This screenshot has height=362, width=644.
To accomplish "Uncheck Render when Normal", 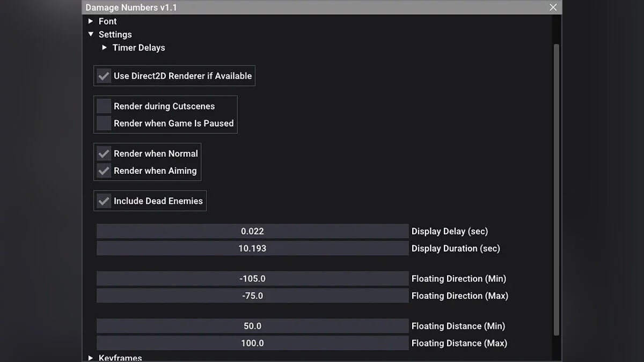I will click(x=104, y=154).
